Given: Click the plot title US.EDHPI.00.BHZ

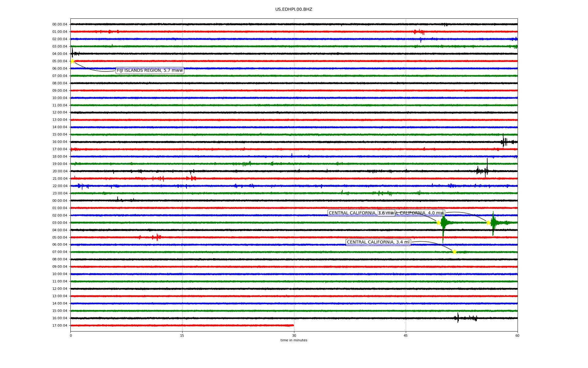Looking at the screenshot, I should pyautogui.click(x=294, y=10).
